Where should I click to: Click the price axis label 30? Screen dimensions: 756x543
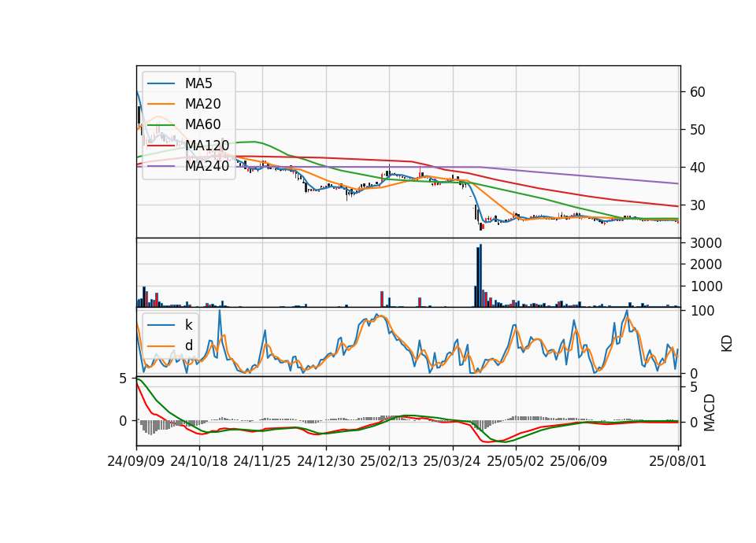(698, 205)
